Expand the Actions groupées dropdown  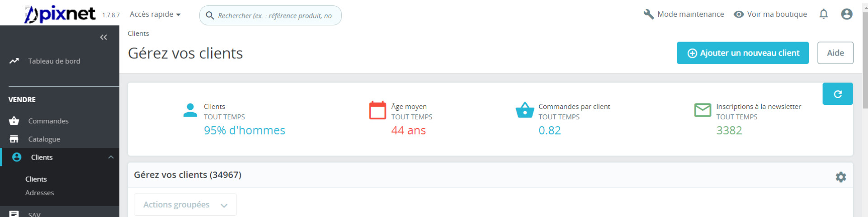click(x=185, y=205)
